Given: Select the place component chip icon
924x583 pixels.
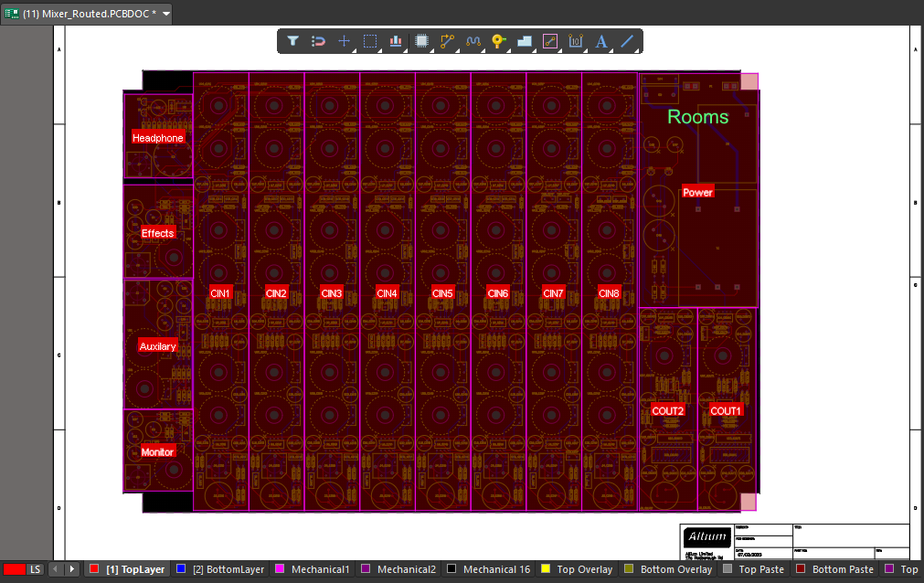Looking at the screenshot, I should [421, 41].
